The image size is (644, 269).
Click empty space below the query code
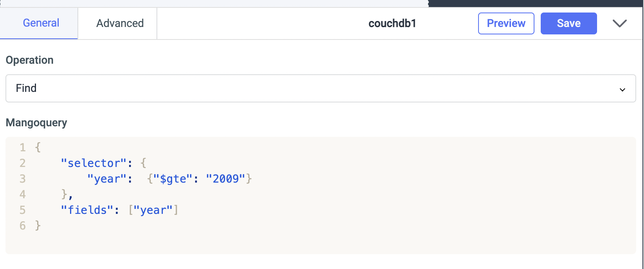(313, 242)
